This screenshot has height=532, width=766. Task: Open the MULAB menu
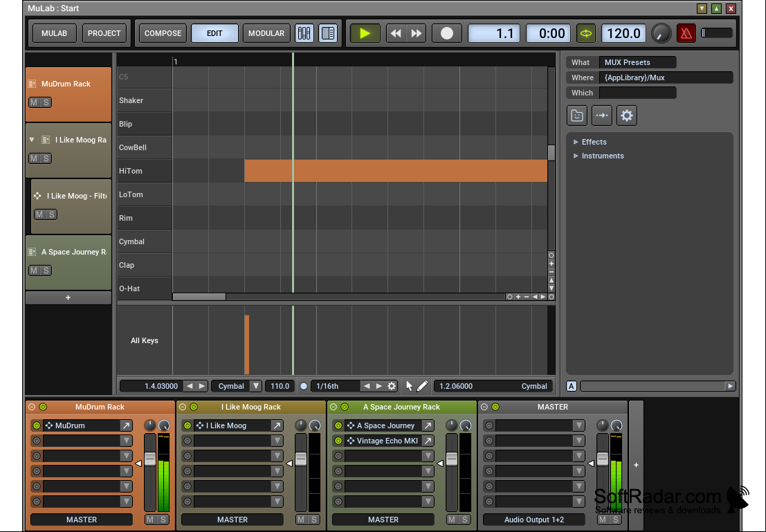coord(54,33)
